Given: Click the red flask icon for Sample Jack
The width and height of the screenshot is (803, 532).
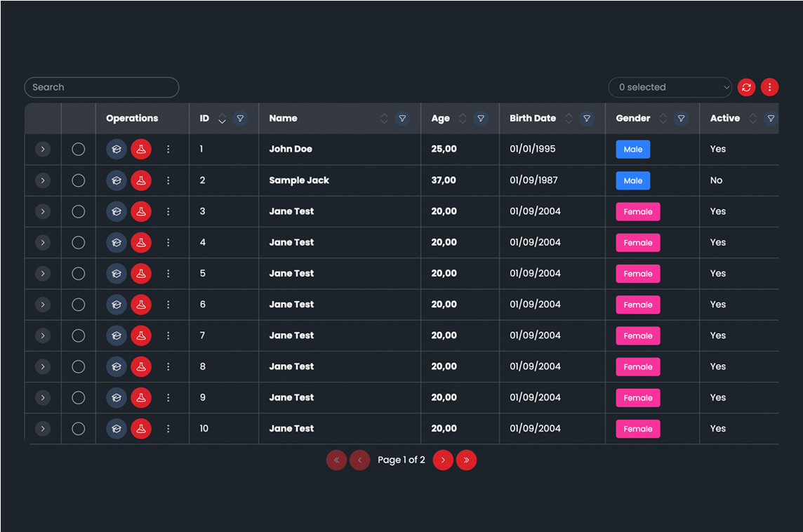Looking at the screenshot, I should (141, 180).
